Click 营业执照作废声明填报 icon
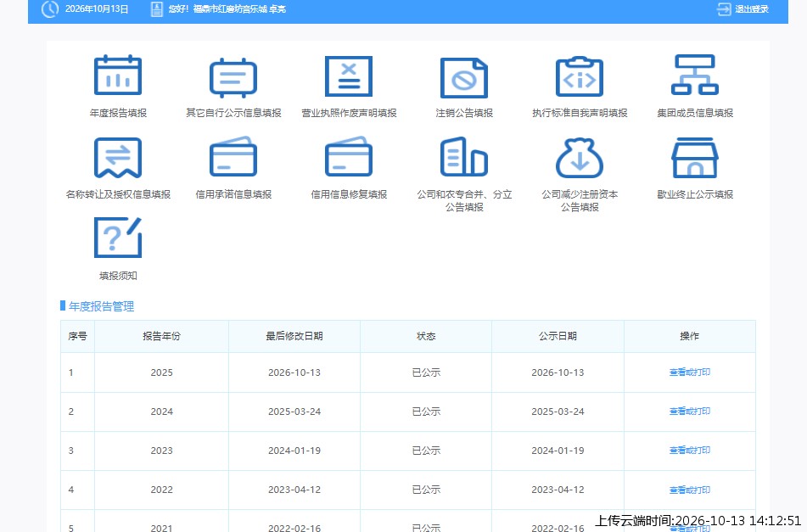 349,76
